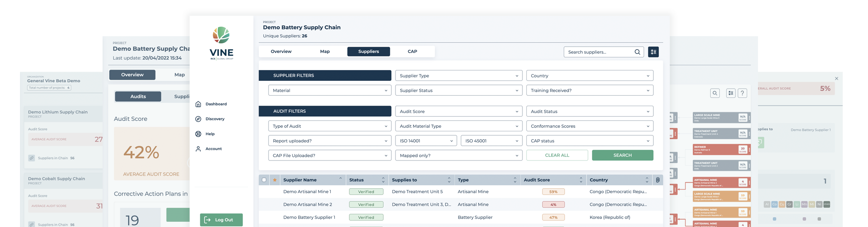Expand the Supplier Type dropdown

[459, 76]
